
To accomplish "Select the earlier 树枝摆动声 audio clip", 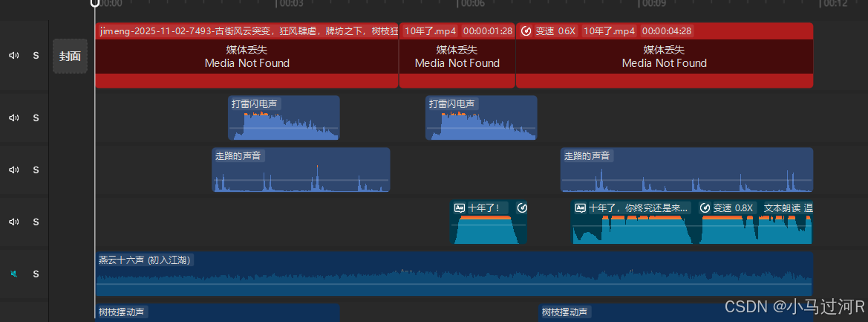I will pos(218,312).
